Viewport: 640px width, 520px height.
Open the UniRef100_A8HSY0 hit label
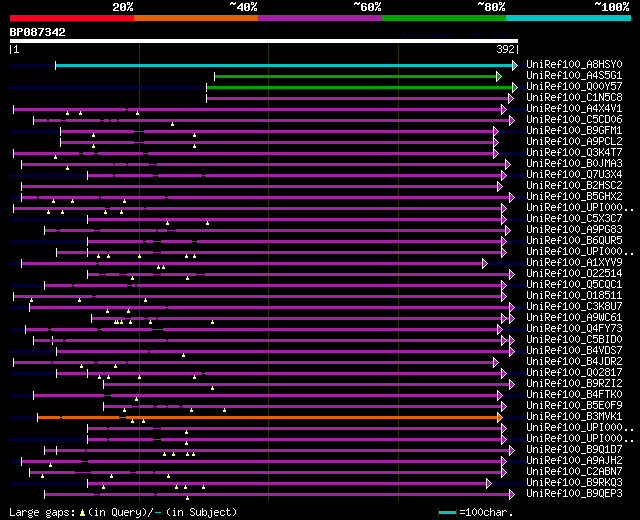(x=574, y=64)
